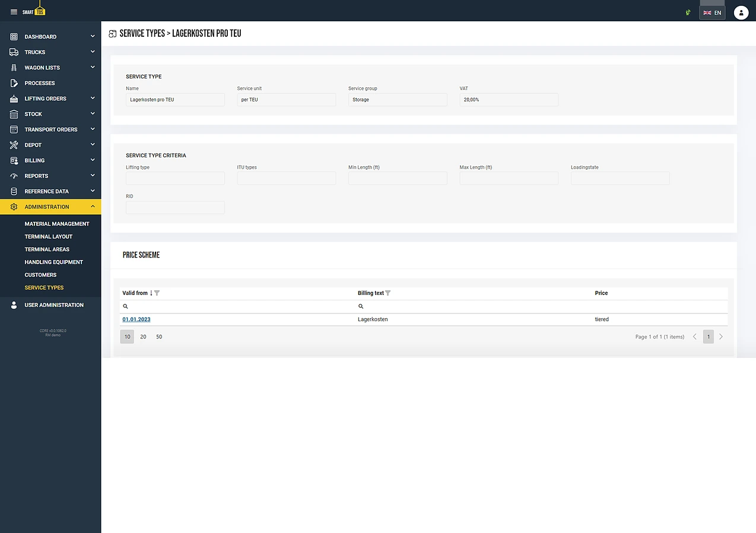Open the hamburger menu icon

click(14, 12)
